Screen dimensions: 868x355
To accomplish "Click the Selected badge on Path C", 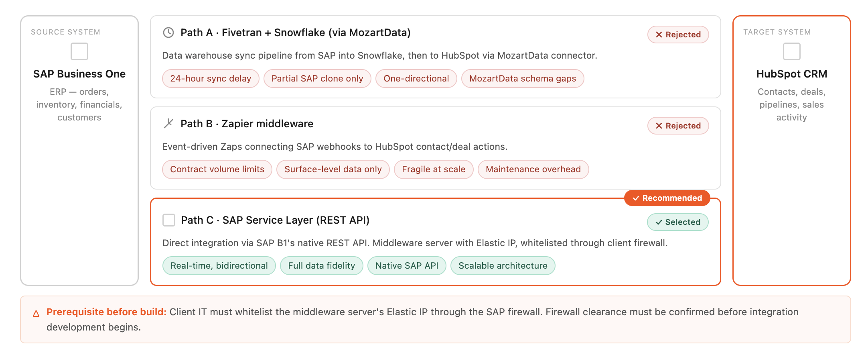I will click(678, 222).
